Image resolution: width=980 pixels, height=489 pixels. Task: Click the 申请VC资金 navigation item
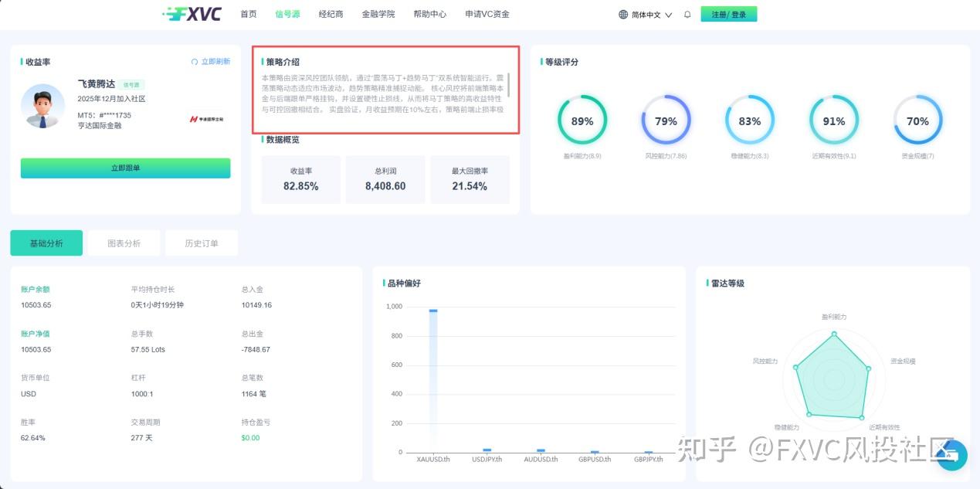pos(489,14)
